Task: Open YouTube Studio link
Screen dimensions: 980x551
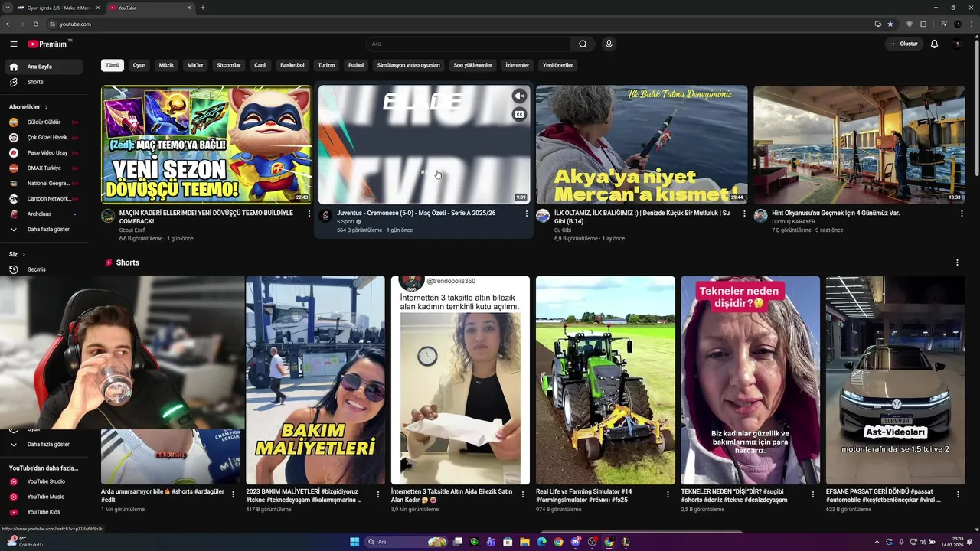Action: (42, 481)
